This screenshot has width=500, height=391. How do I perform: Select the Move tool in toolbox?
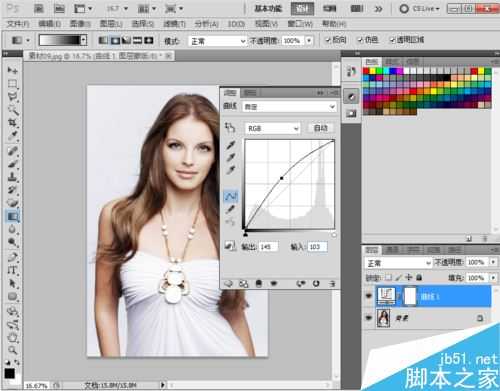pyautogui.click(x=13, y=70)
